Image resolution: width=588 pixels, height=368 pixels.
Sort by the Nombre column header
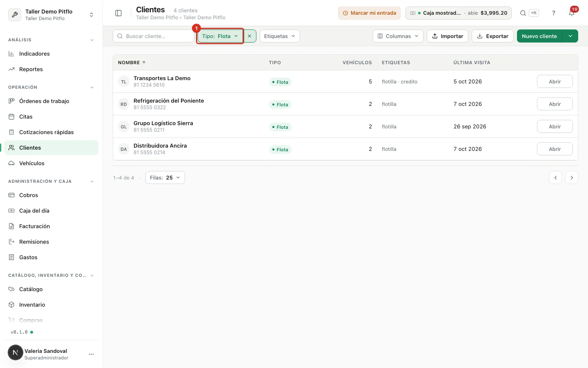[132, 63]
